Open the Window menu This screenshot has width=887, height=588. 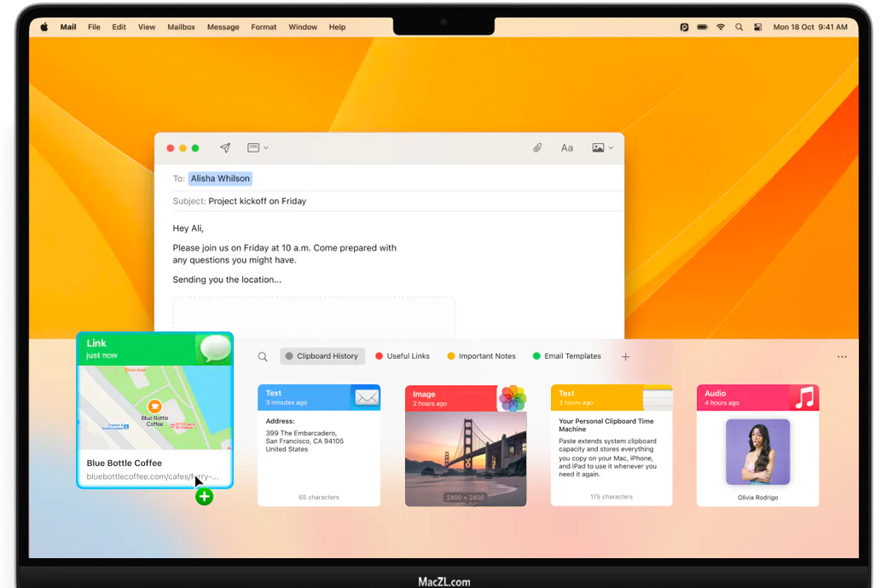tap(303, 26)
